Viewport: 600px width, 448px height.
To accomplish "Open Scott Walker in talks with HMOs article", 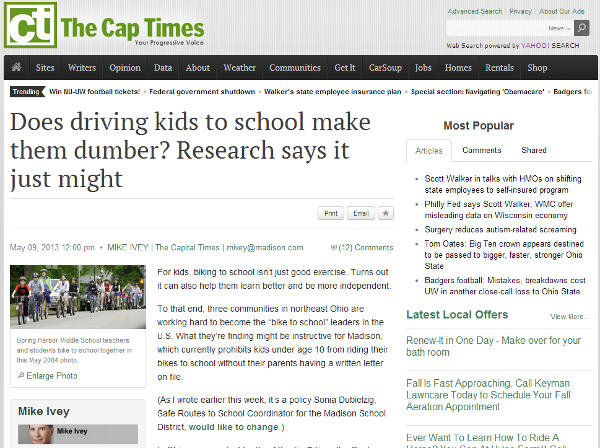I will click(503, 184).
